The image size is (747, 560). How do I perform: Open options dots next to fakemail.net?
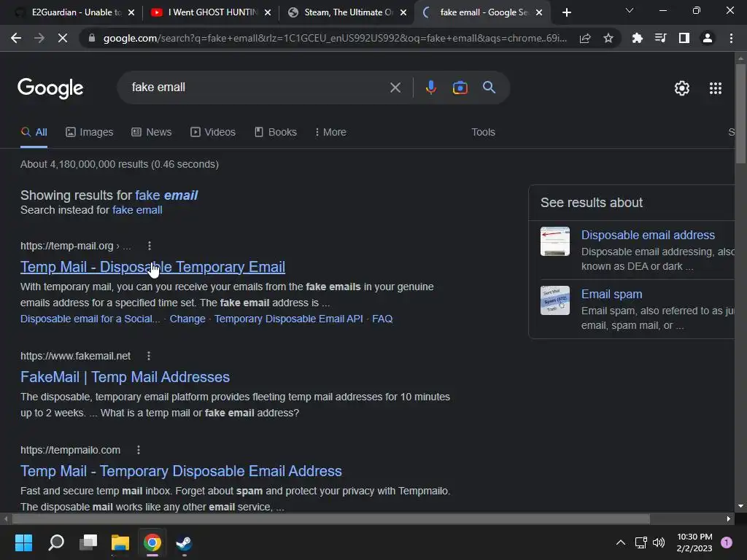pos(149,356)
